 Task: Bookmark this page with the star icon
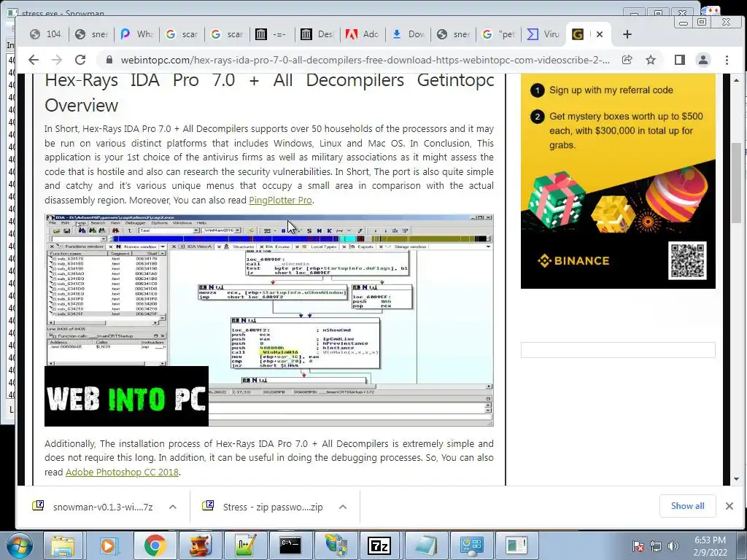tap(650, 60)
